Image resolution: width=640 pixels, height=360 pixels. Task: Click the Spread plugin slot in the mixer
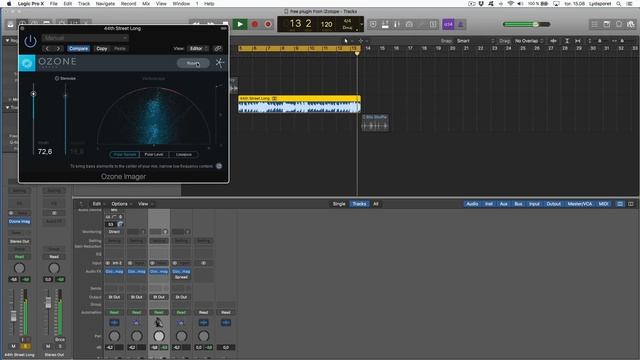pyautogui.click(x=181, y=277)
